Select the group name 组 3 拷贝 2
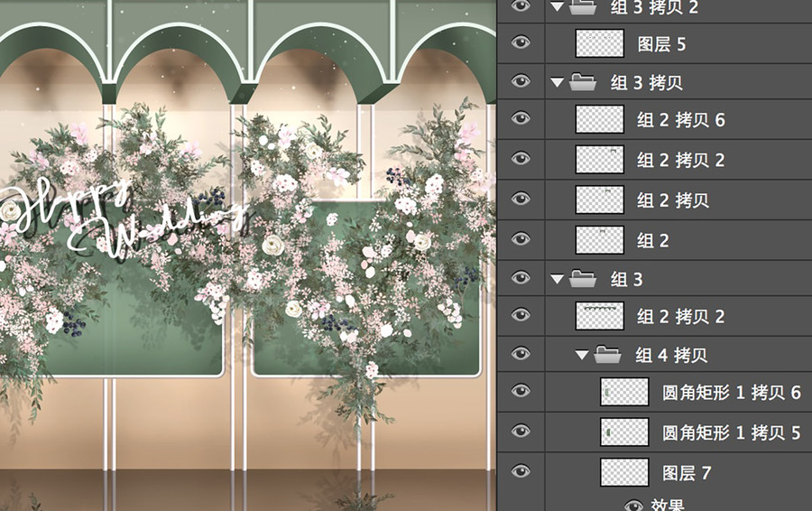 click(655, 6)
